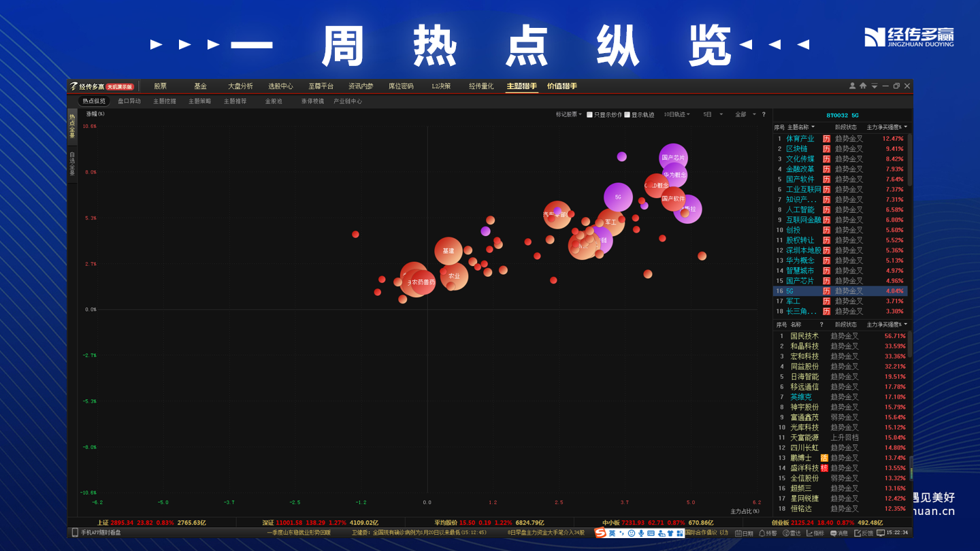980x551 pixels.
Task: Open the 大盘分析 menu
Action: [x=240, y=86]
